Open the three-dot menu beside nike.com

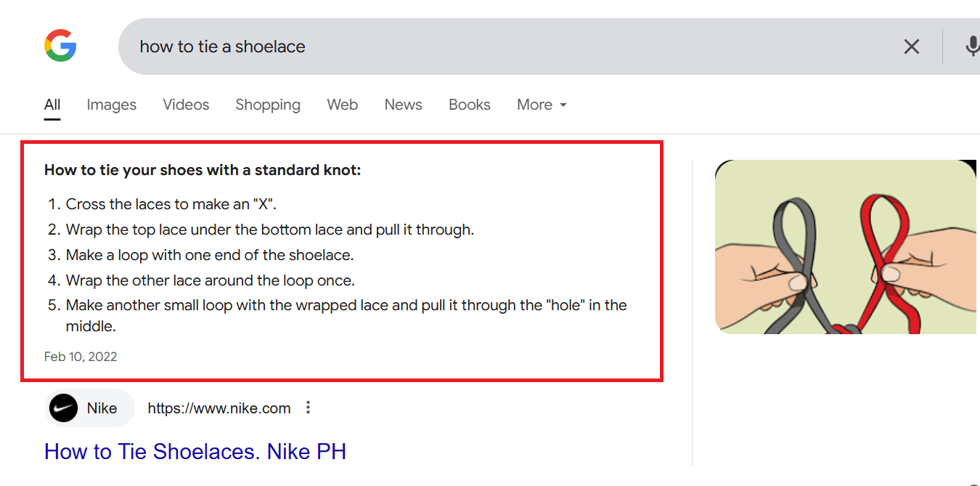[x=308, y=408]
